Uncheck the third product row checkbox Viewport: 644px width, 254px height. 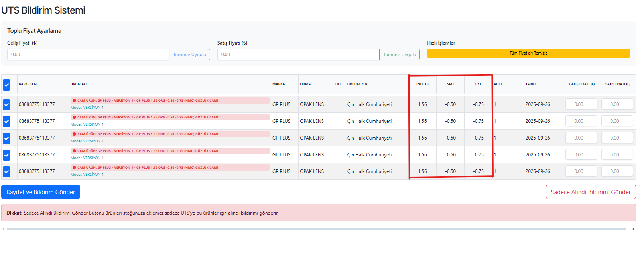6,138
